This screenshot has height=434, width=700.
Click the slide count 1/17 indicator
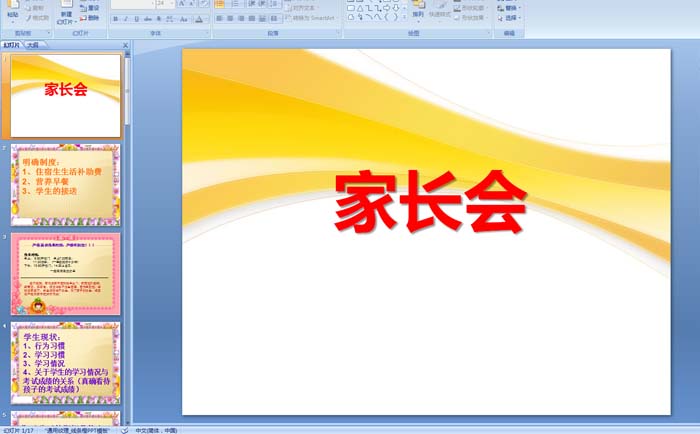click(18, 430)
